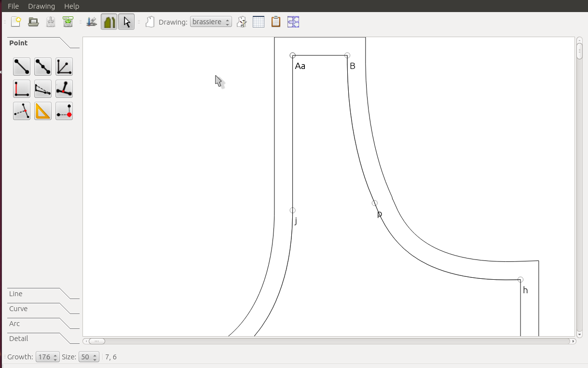This screenshot has width=588, height=368.
Task: Toggle pattern properties icon
Action: pyautogui.click(x=241, y=21)
